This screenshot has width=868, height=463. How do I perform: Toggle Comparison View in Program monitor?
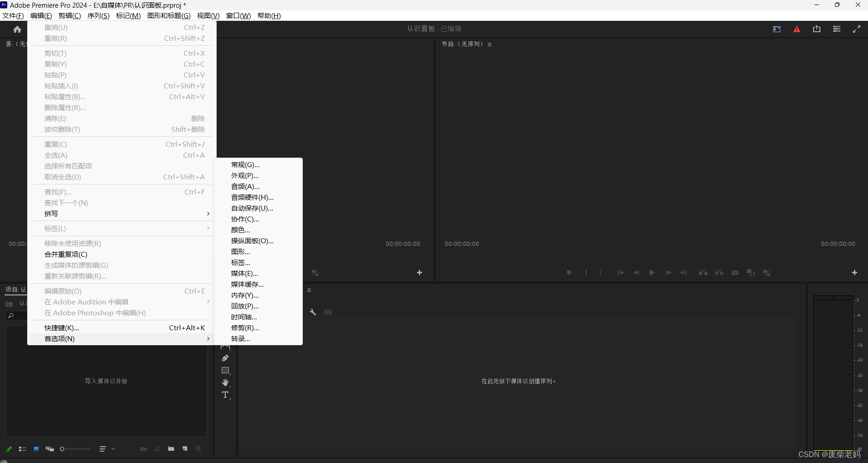(751, 273)
